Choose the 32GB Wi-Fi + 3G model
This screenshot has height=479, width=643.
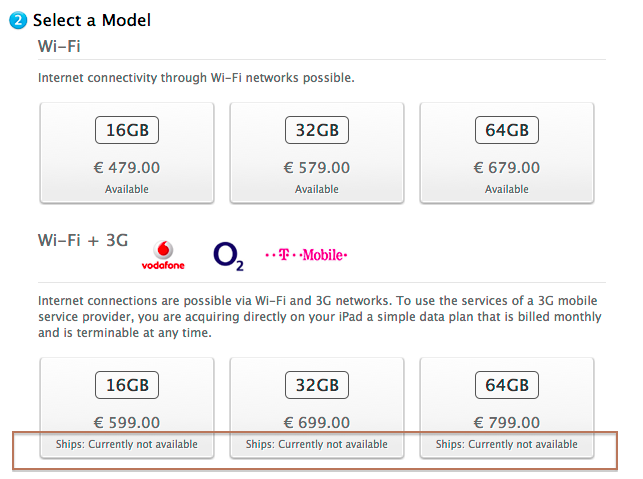click(317, 405)
